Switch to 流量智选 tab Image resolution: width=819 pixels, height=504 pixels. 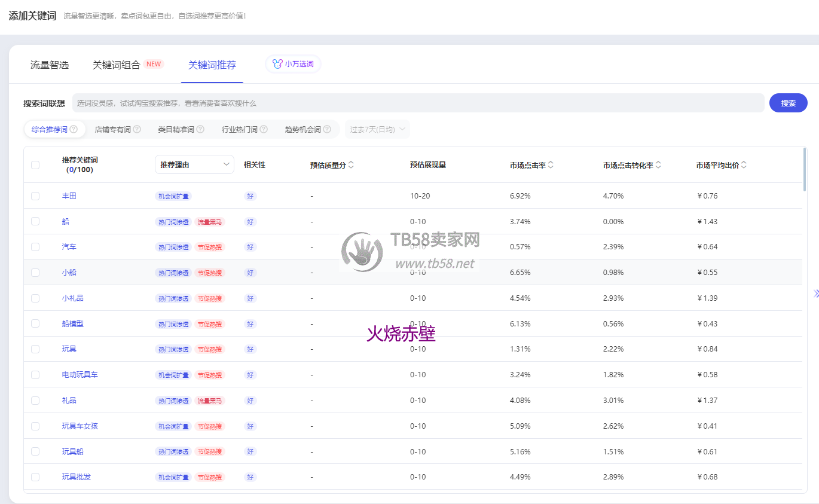[x=50, y=65]
